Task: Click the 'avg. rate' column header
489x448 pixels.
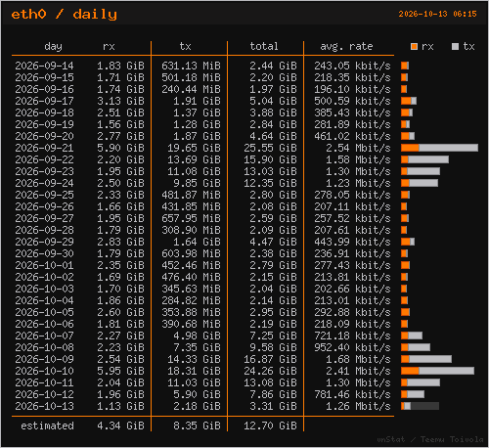Action: tap(346, 46)
